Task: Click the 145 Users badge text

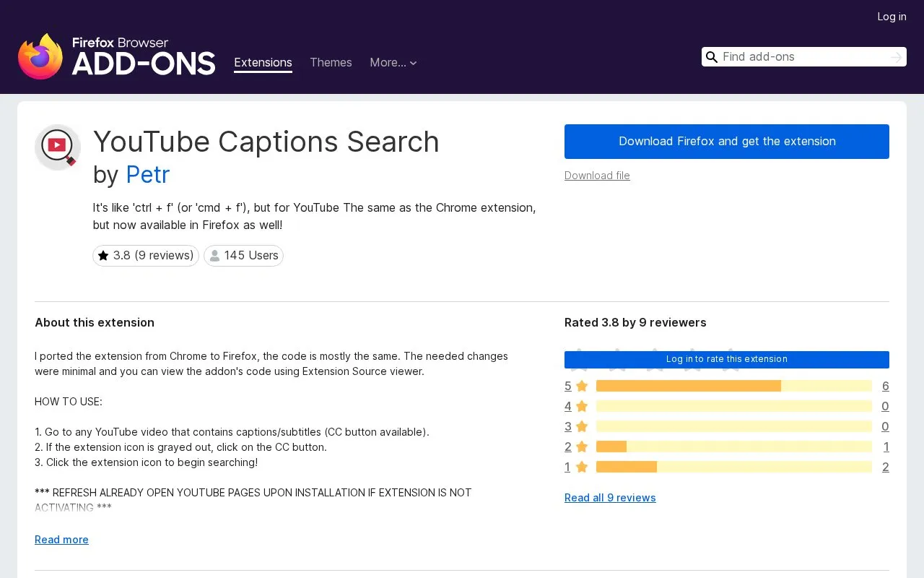Action: click(x=251, y=256)
